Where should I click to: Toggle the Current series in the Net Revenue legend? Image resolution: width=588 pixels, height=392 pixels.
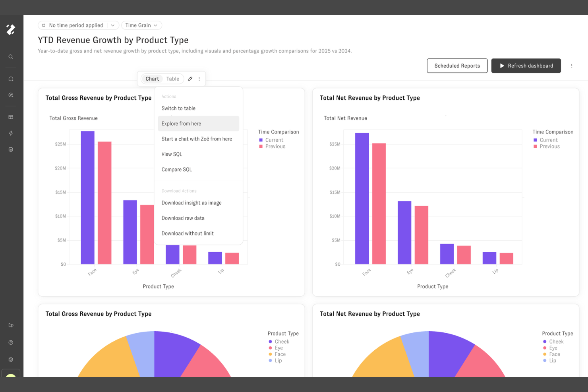(545, 140)
